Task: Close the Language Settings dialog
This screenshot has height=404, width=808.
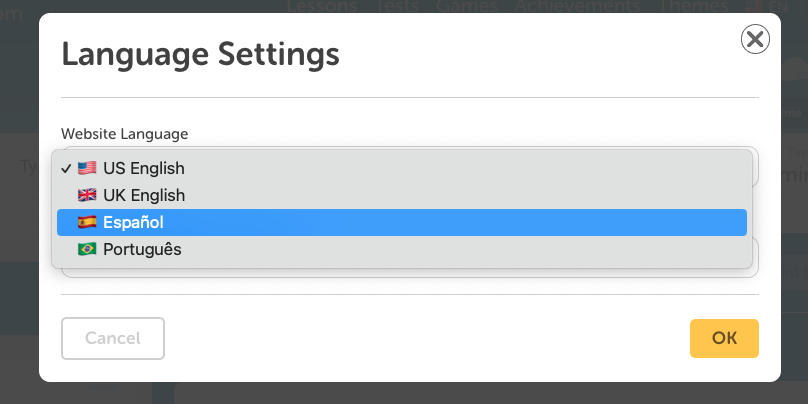Action: pyautogui.click(x=754, y=39)
